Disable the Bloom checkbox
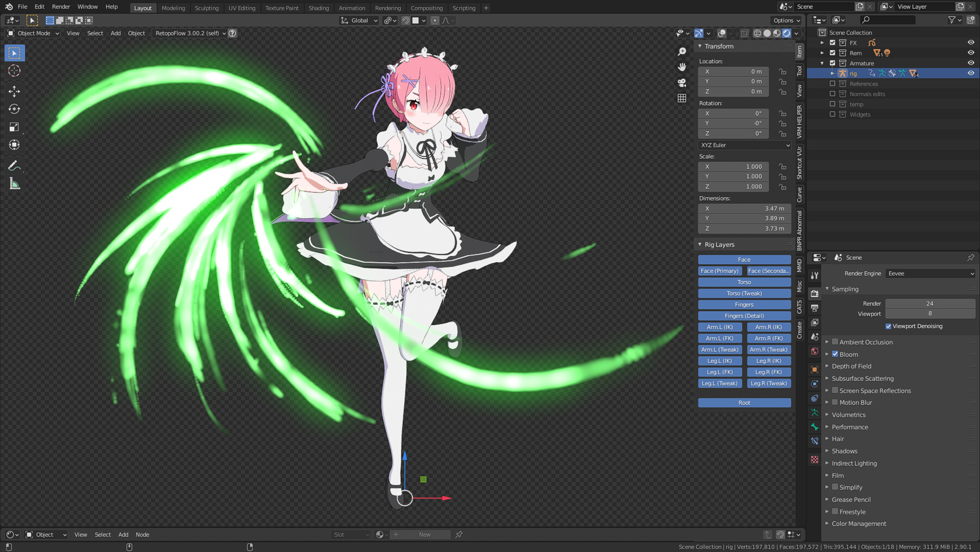980x552 pixels. 835,354
